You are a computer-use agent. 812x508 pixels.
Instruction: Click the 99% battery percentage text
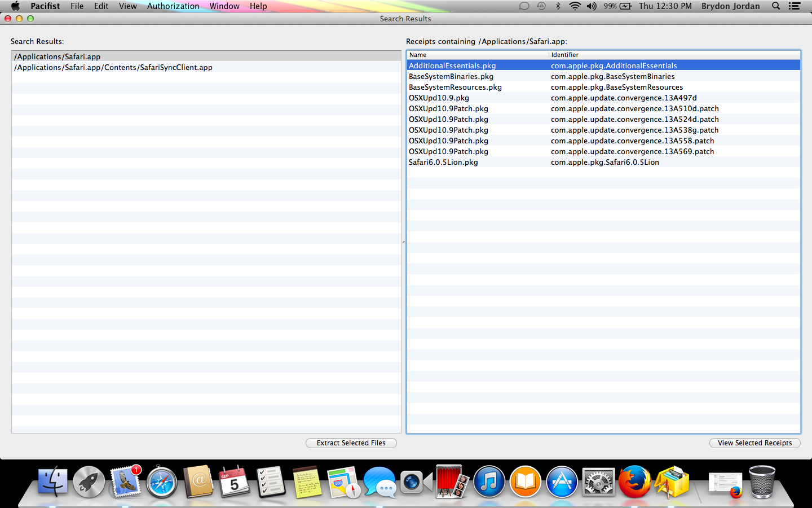610,6
